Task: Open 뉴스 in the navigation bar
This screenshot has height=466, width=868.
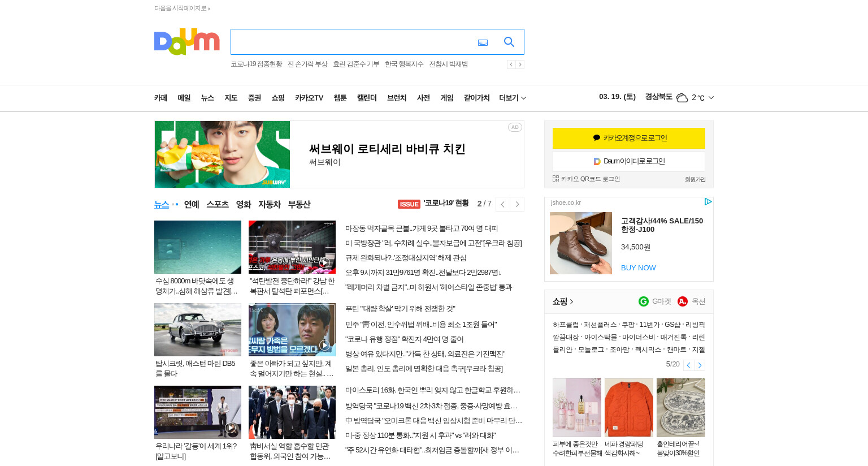Action: (x=207, y=98)
